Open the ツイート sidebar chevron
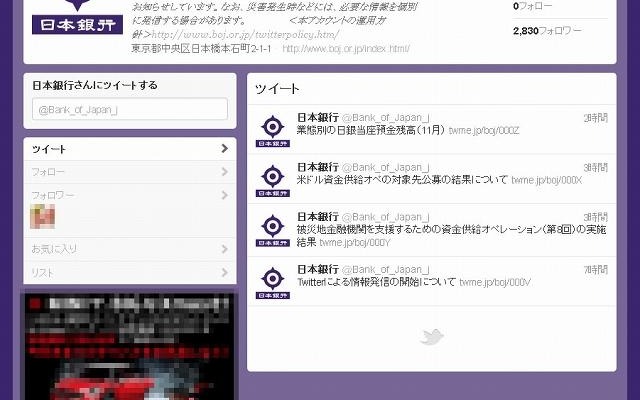 (224, 149)
